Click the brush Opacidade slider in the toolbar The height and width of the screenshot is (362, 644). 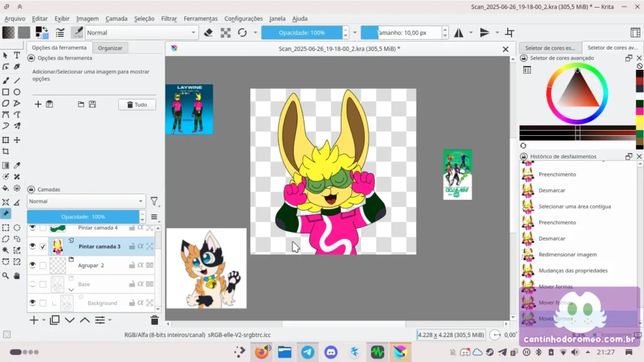click(302, 33)
